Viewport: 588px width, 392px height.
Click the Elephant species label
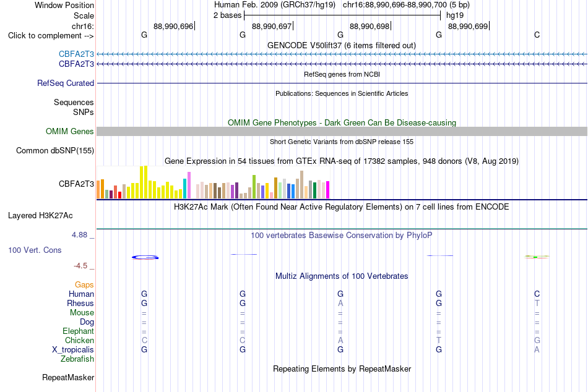point(78,331)
